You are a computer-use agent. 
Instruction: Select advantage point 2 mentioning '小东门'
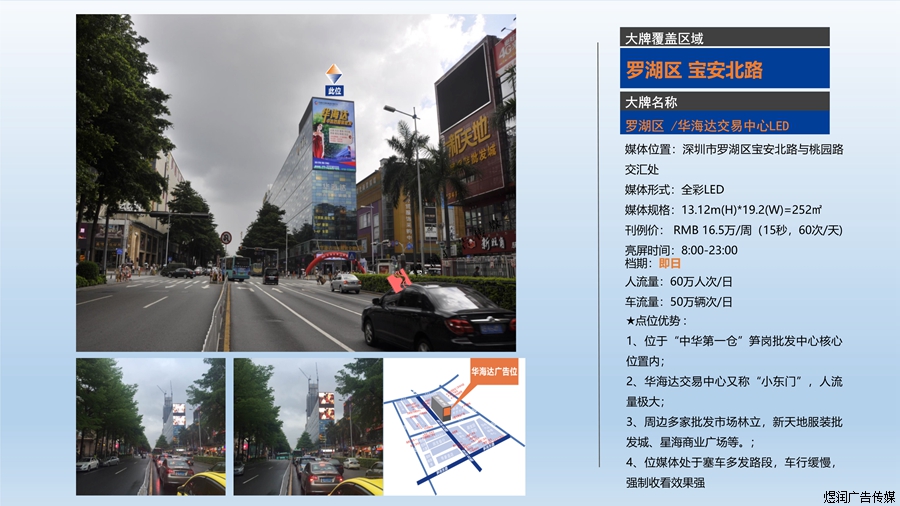click(x=734, y=391)
